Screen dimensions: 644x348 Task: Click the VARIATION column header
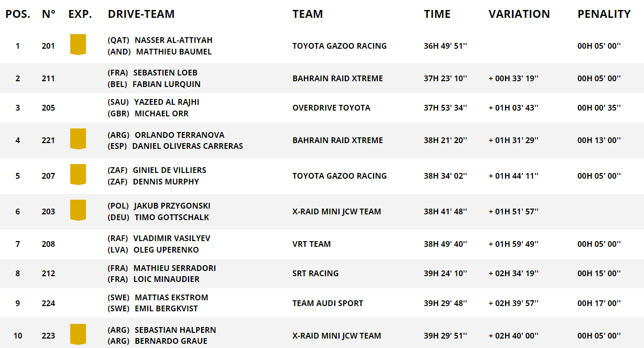point(519,14)
